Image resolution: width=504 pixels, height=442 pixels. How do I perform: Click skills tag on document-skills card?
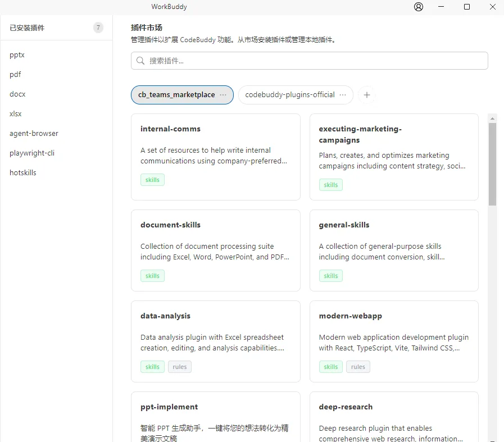(x=152, y=276)
